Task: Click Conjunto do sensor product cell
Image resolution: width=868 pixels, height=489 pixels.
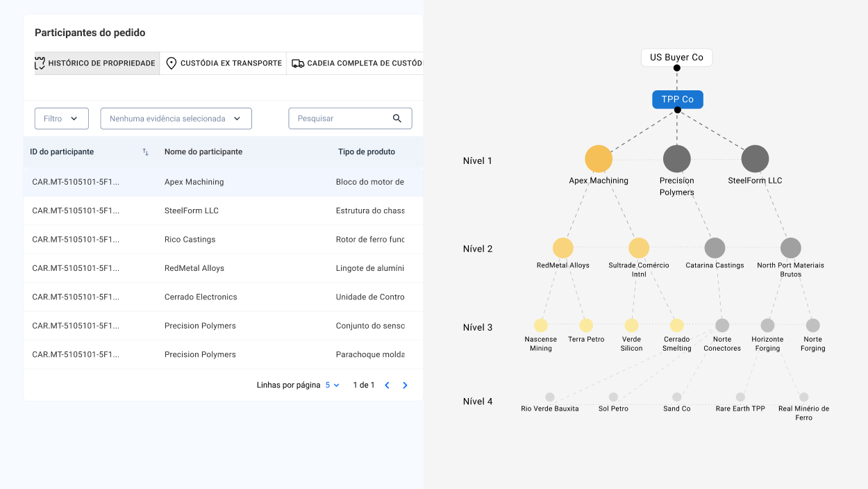Action: click(370, 326)
